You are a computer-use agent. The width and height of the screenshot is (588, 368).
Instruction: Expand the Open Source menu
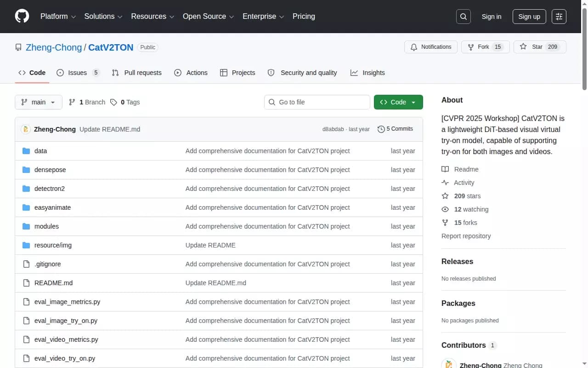click(x=209, y=17)
